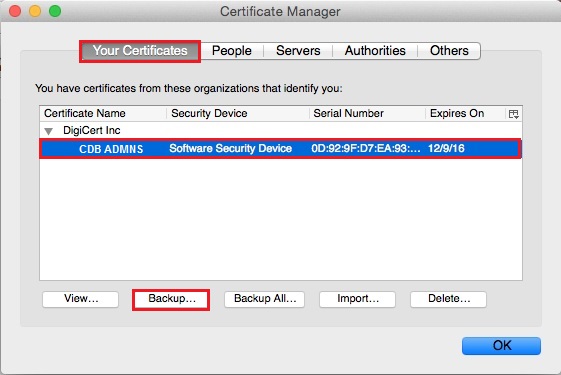561x375 pixels.
Task: Select the CDB ADMNS certificate entry
Action: point(111,149)
